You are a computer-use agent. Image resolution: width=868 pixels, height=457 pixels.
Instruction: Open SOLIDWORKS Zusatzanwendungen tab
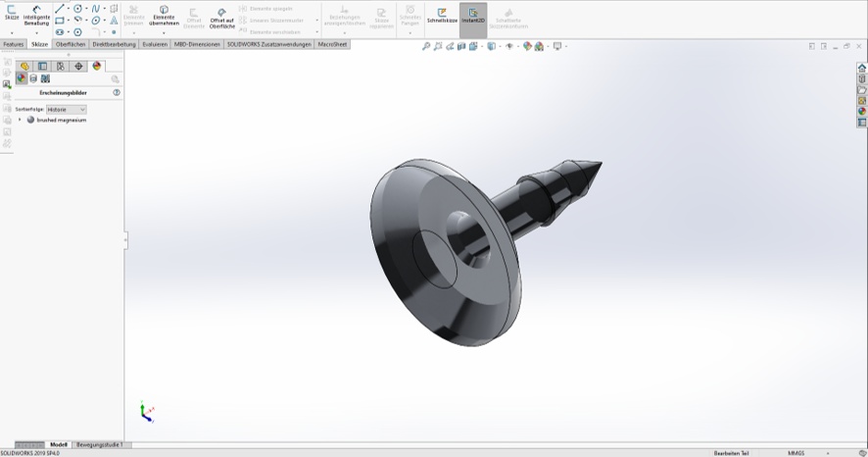[x=269, y=44]
